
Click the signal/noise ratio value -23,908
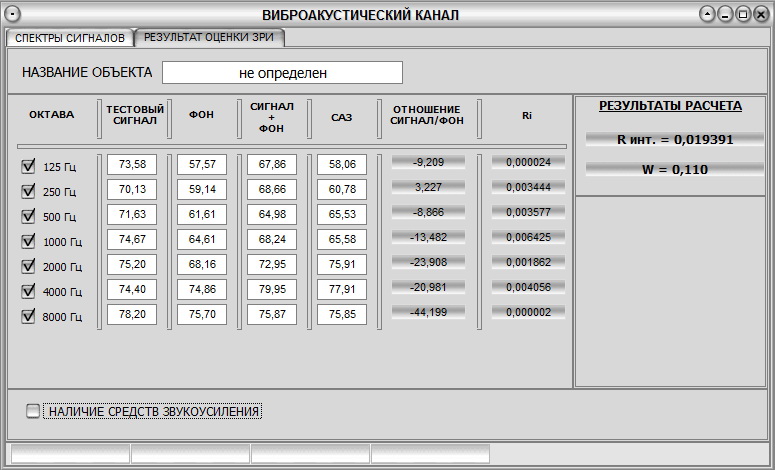point(428,262)
